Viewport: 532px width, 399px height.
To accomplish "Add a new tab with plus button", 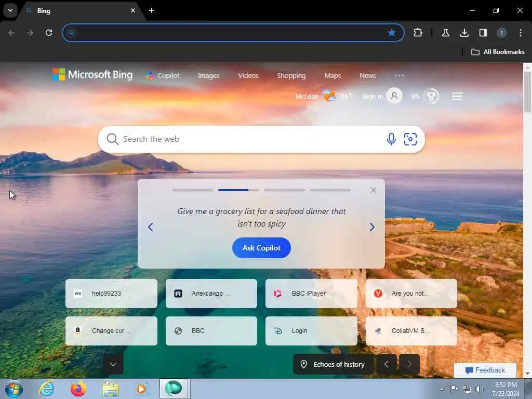I will point(152,10).
